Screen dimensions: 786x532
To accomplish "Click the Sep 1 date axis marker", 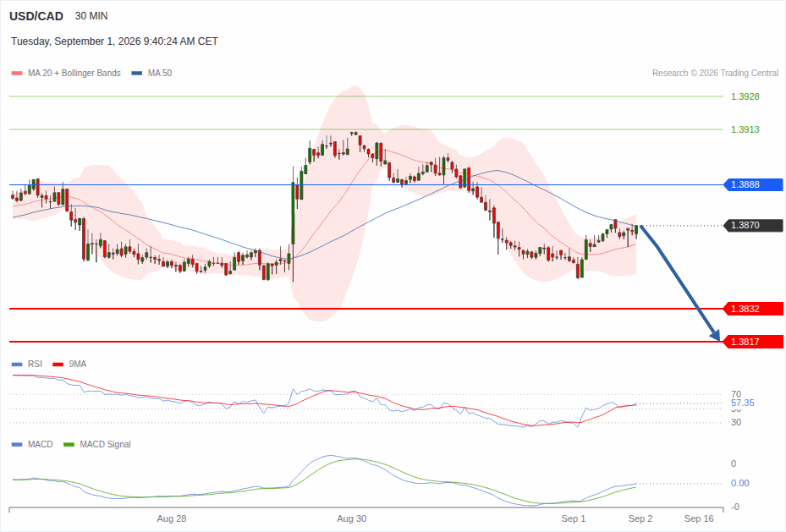I will 574,518.
